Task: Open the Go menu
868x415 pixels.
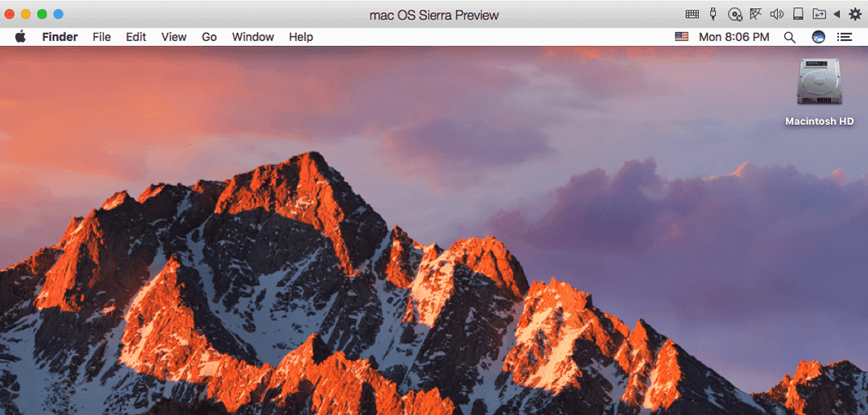Action: pos(209,37)
